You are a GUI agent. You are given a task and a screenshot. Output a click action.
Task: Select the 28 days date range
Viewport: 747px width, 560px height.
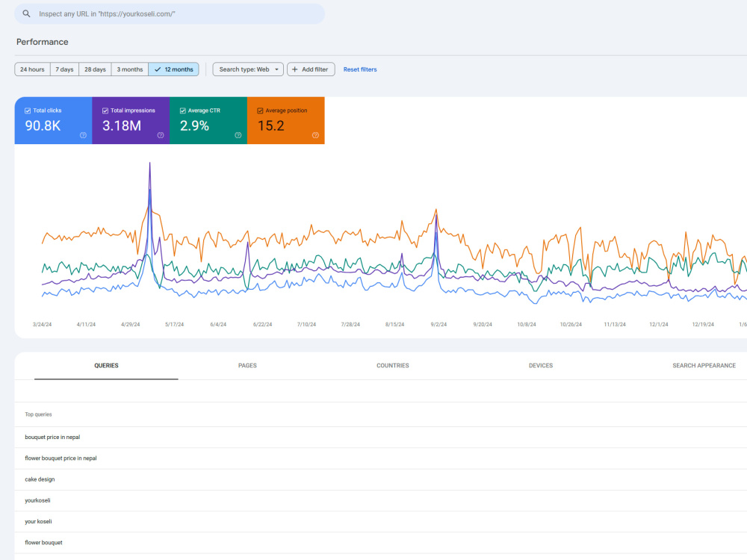95,69
